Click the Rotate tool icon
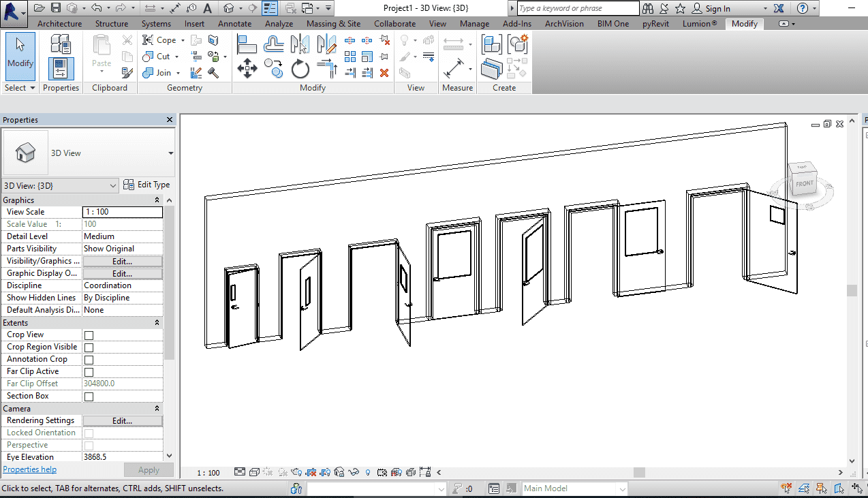The height and width of the screenshot is (498, 868). coord(300,69)
